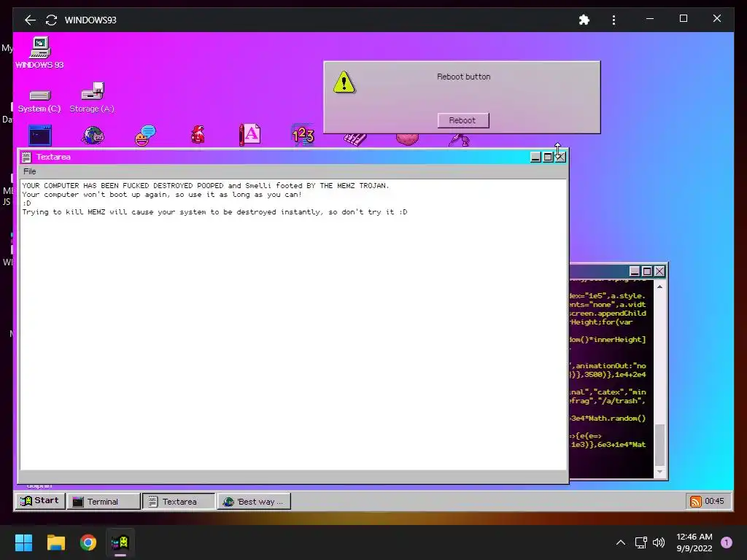Viewport: 747px width, 560px height.
Task: Open File Explorer from the taskbar
Action: [x=55, y=542]
